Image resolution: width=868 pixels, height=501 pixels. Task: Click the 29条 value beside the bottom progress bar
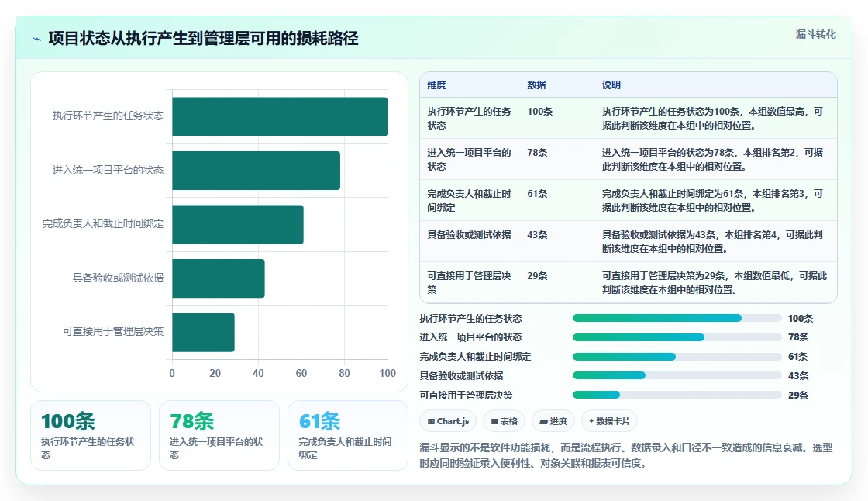pos(798,396)
